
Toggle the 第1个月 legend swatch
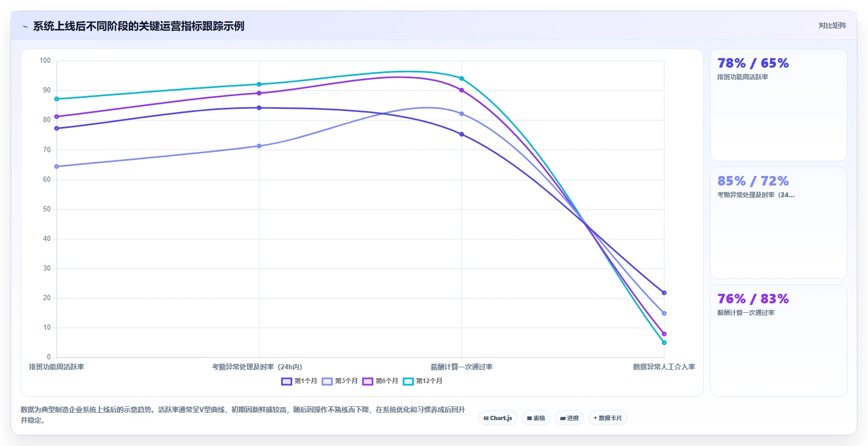pos(287,381)
